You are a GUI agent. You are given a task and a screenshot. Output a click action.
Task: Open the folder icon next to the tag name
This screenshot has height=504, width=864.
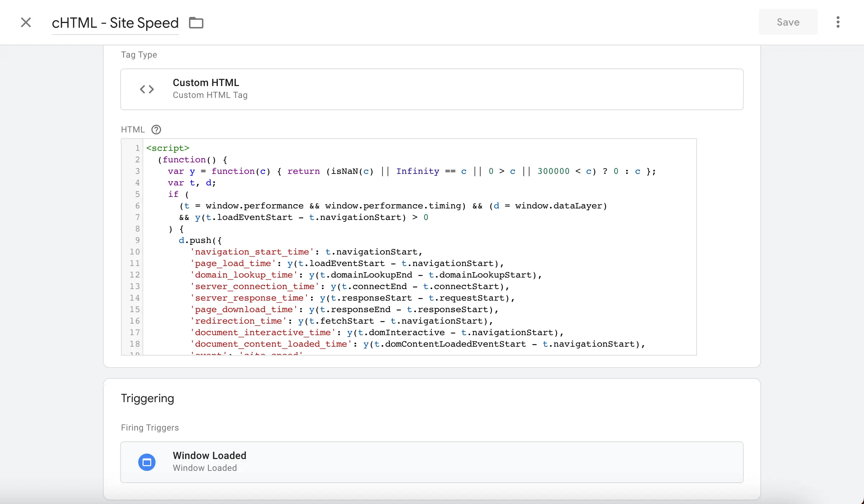pyautogui.click(x=196, y=23)
